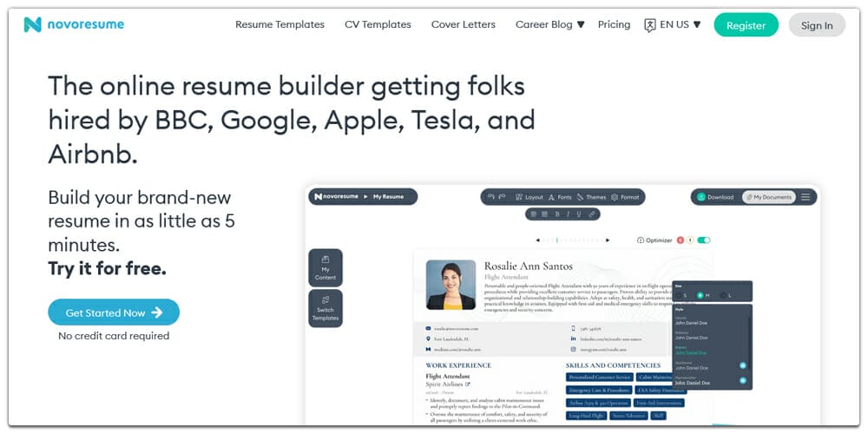Screen dimensions: 868x434
Task: Select size L radio option
Action: coord(725,296)
